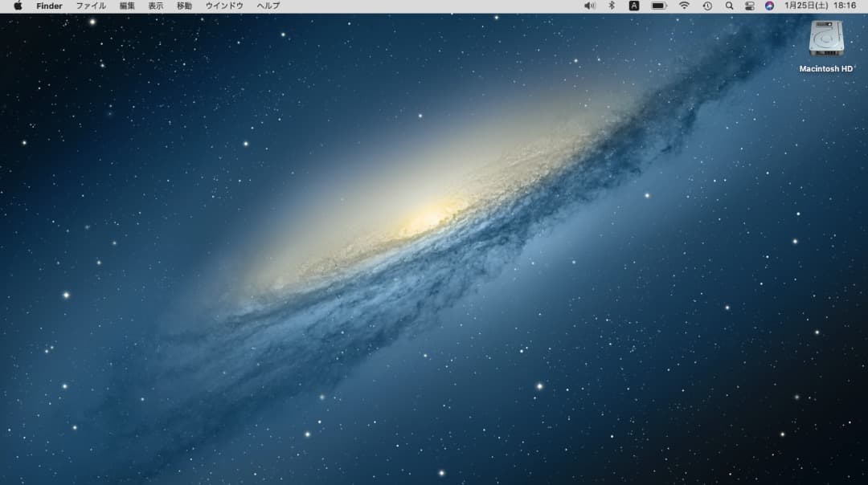Show battery status from menu bar
868x485 pixels.
pyautogui.click(x=658, y=6)
